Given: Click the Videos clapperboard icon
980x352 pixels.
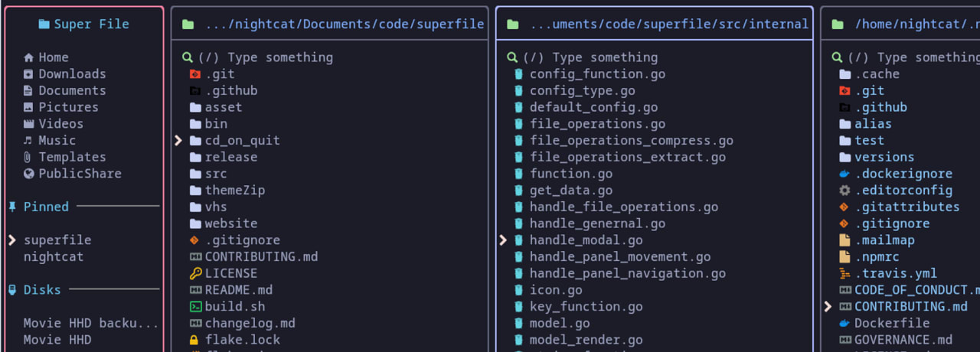Looking at the screenshot, I should click(x=28, y=124).
